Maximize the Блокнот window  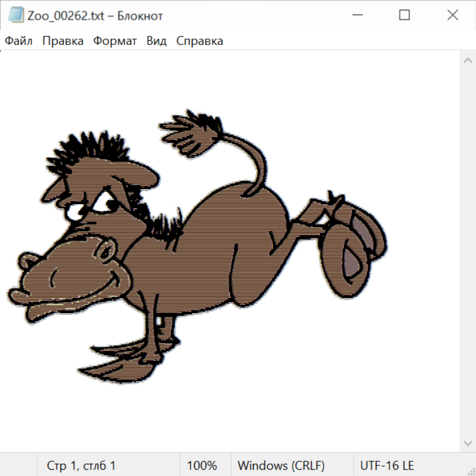coord(405,15)
